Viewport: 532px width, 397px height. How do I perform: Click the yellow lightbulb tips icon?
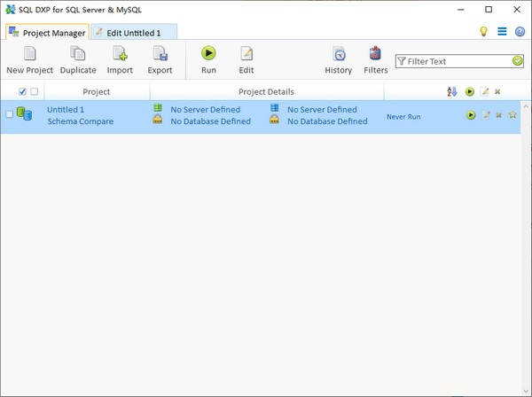[x=484, y=31]
